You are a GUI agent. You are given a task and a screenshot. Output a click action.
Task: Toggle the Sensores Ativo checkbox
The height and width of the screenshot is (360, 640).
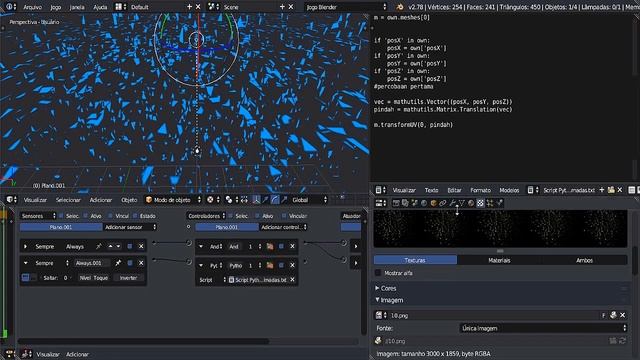[x=85, y=216]
